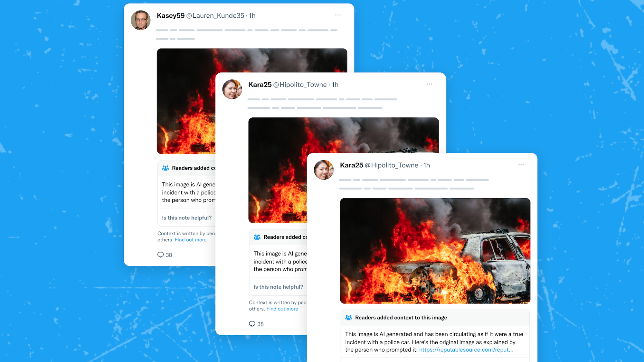The height and width of the screenshot is (362, 644).
Task: Click readers context icon on front tweet
Action: coord(349,318)
